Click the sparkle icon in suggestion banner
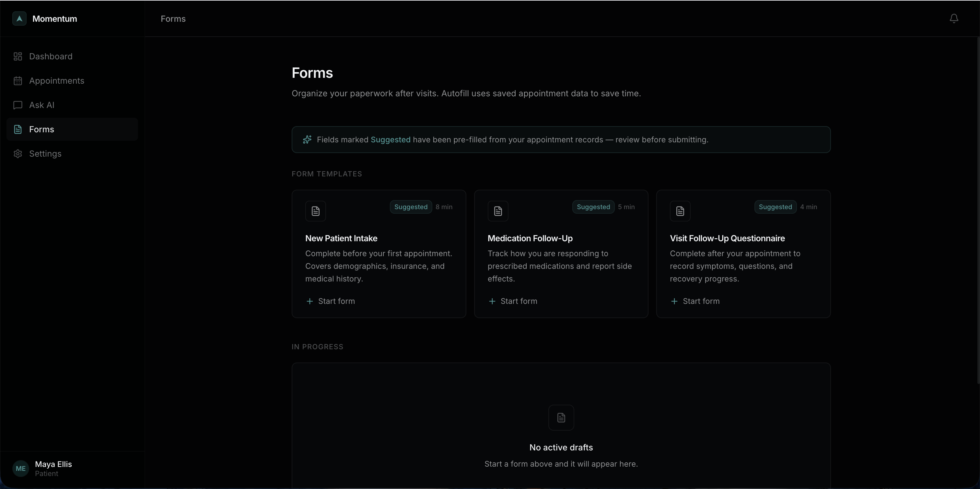 pos(307,140)
